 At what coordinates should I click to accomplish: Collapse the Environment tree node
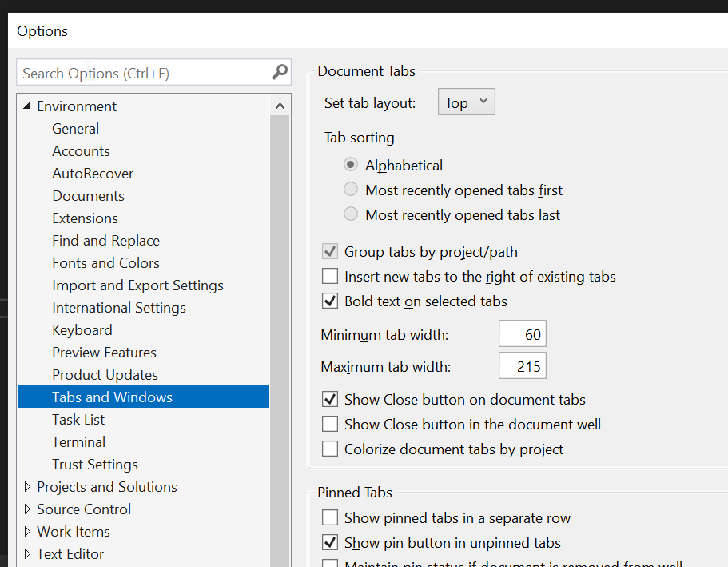coord(28,106)
